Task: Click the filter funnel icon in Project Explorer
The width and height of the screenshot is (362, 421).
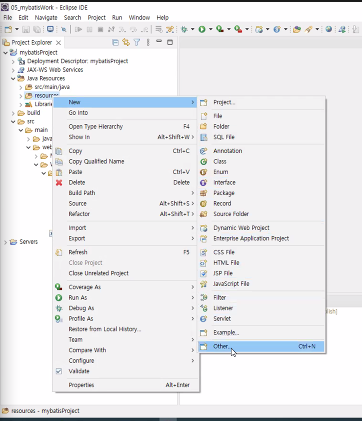Action: coord(137,42)
